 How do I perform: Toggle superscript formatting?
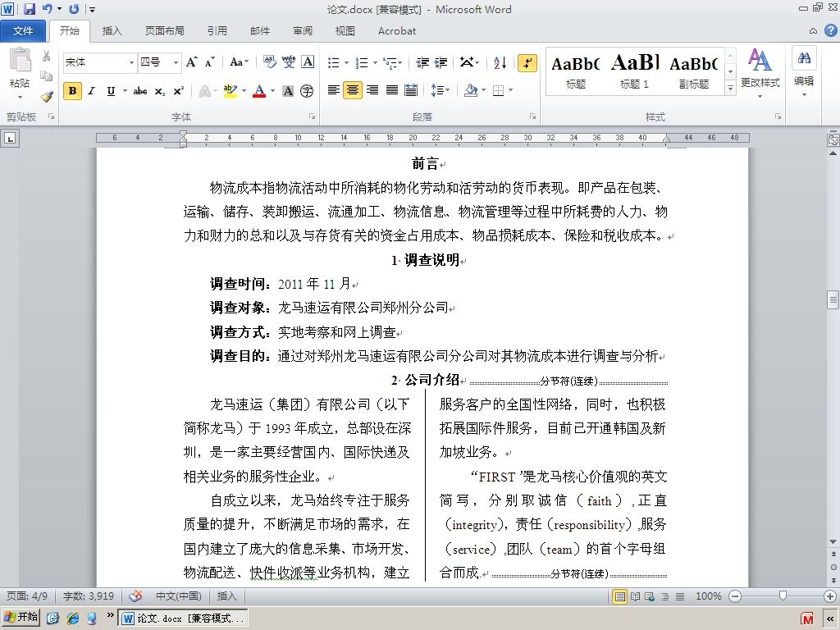pyautogui.click(x=178, y=91)
